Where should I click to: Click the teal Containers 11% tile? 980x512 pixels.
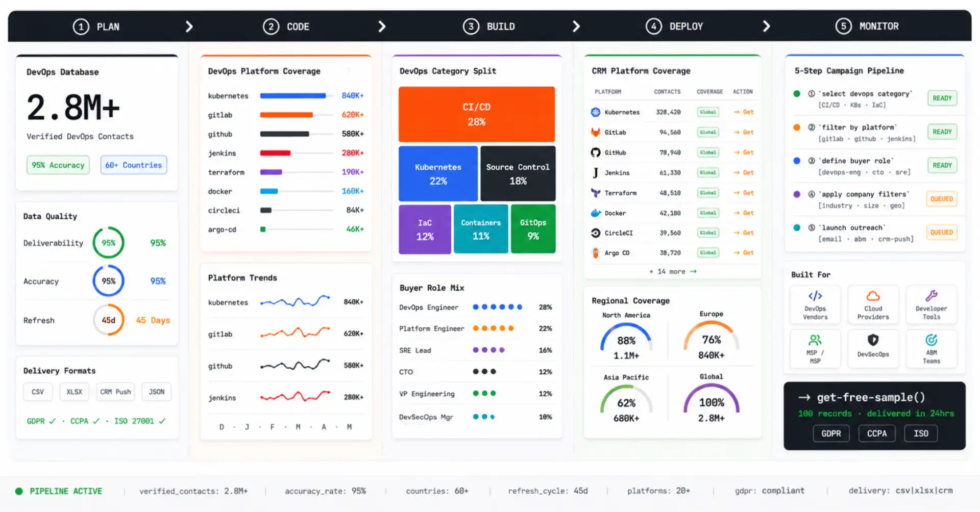pyautogui.click(x=481, y=229)
